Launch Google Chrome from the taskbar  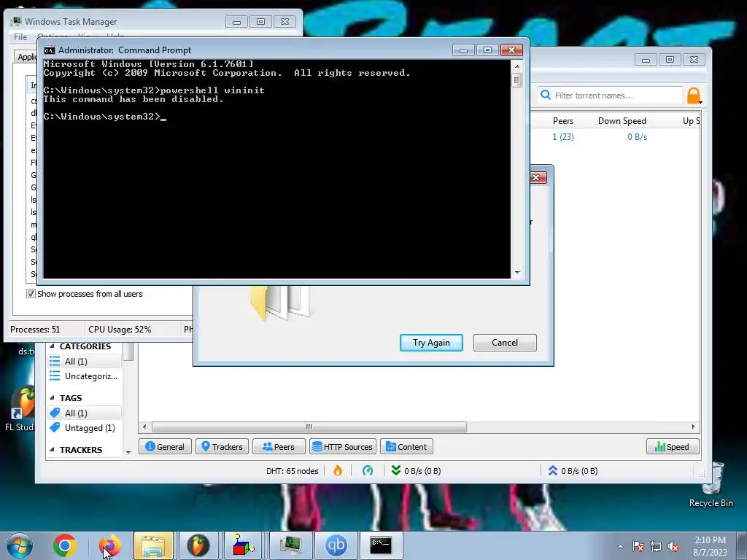pos(65,545)
